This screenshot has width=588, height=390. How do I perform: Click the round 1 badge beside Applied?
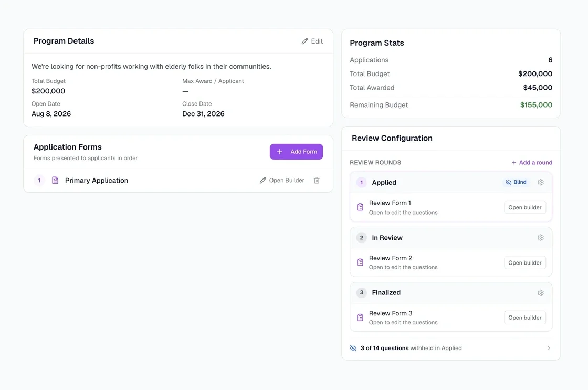tap(362, 182)
